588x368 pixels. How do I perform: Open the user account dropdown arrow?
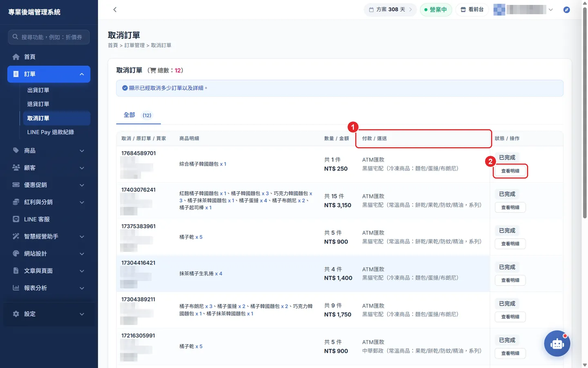pyautogui.click(x=551, y=10)
